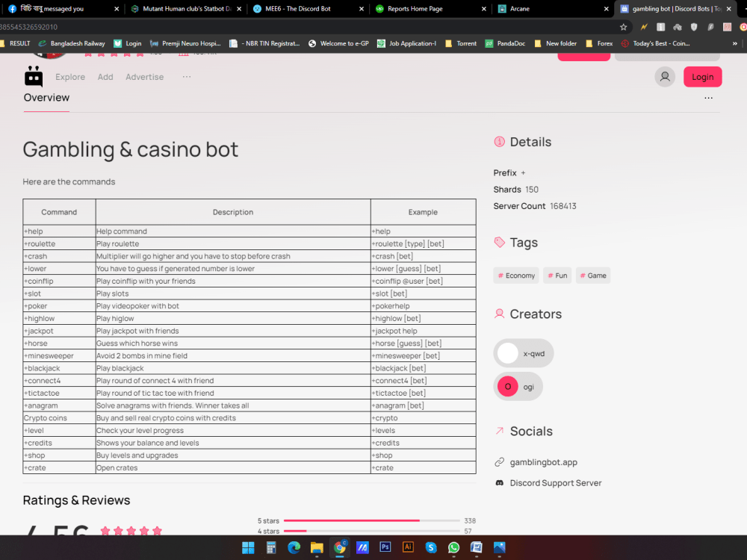Screen dimensions: 747x560
Task: Click the browser address bar URL
Action: click(x=28, y=27)
